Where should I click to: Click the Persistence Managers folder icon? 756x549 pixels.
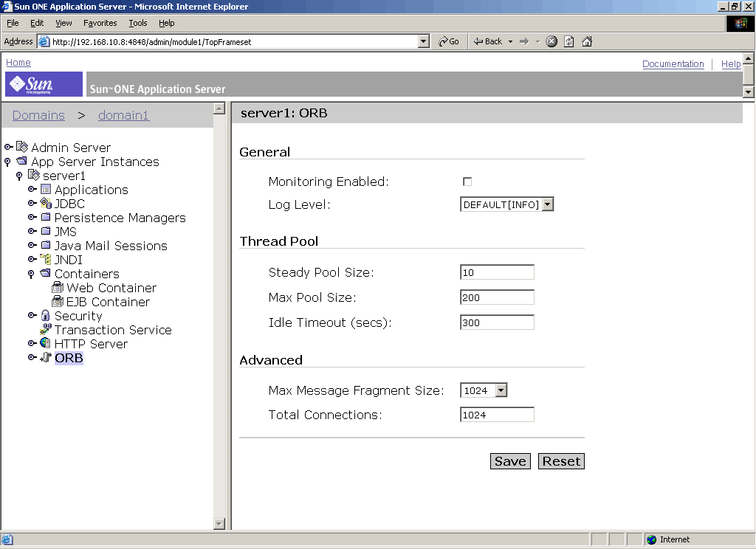tap(46, 217)
